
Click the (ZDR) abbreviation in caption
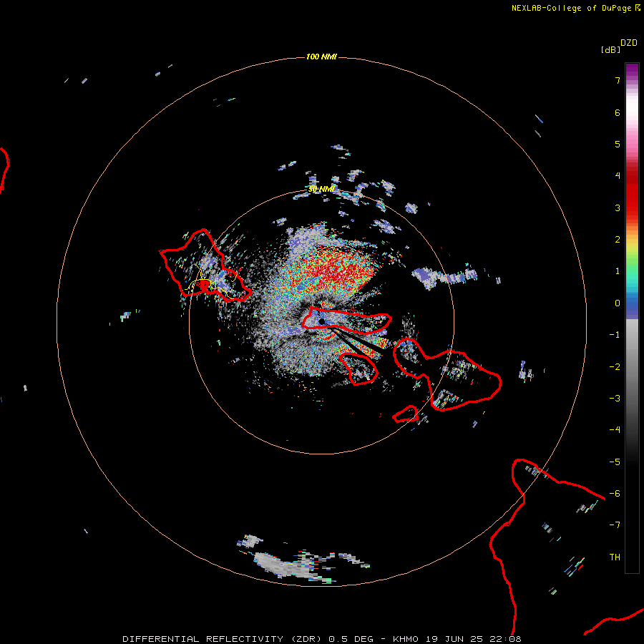[306, 639]
